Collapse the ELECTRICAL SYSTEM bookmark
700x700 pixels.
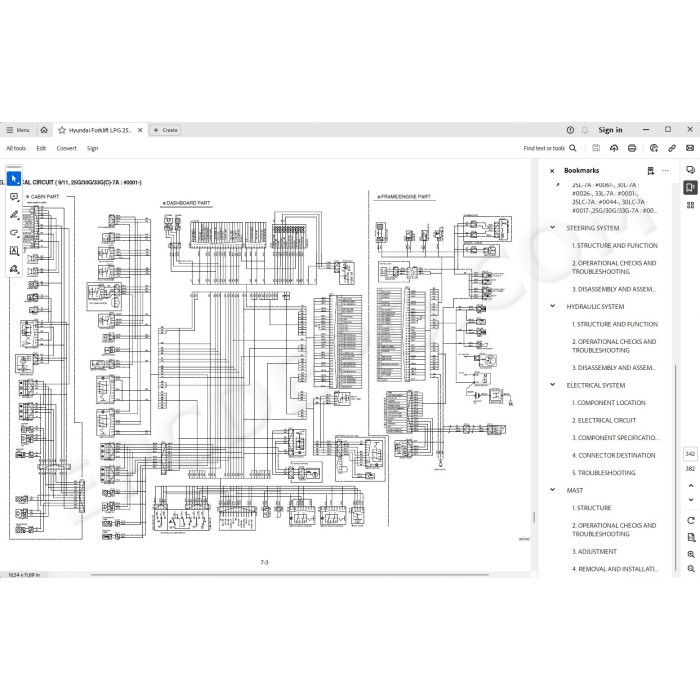click(553, 385)
